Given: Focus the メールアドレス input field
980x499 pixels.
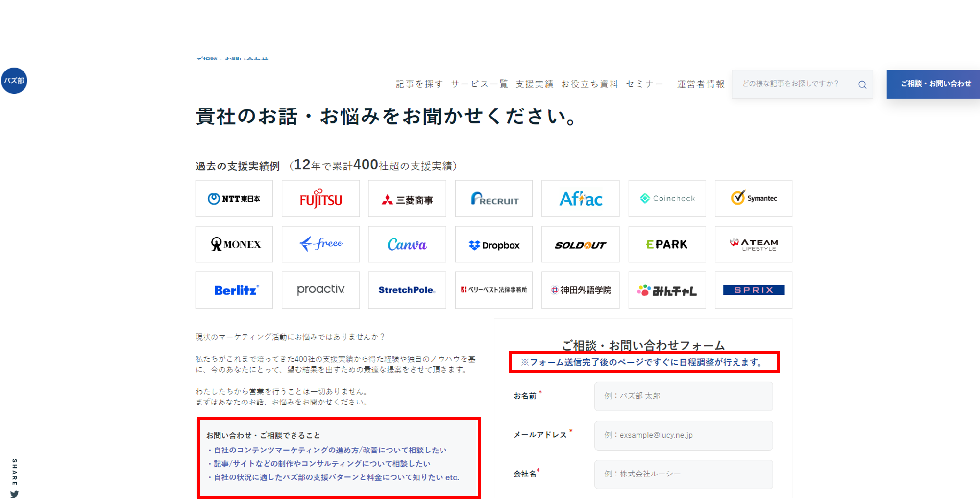Looking at the screenshot, I should click(x=684, y=435).
